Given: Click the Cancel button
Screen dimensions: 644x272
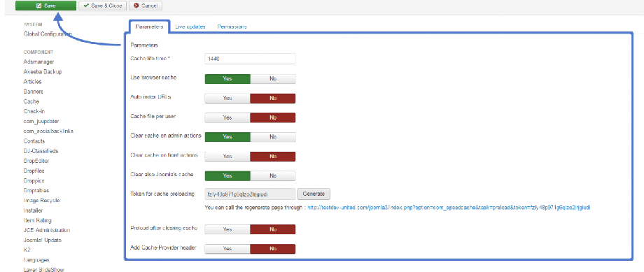Looking at the screenshot, I should click(146, 6).
